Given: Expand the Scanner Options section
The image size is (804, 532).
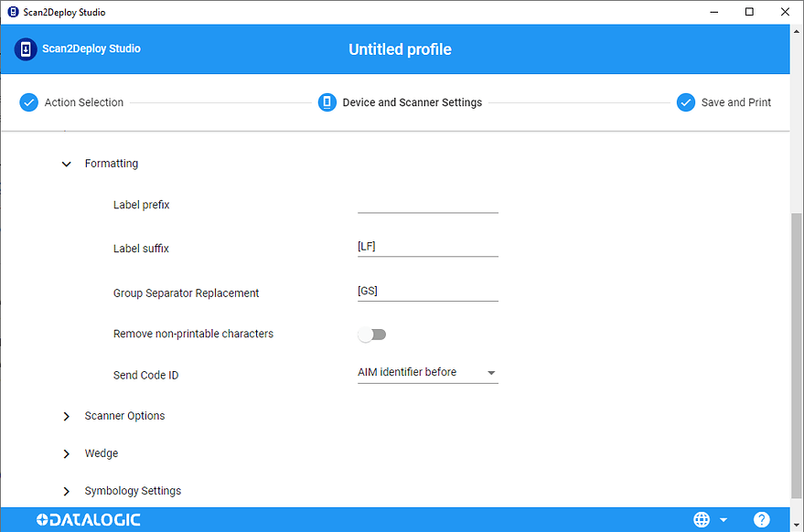Looking at the screenshot, I should [66, 415].
